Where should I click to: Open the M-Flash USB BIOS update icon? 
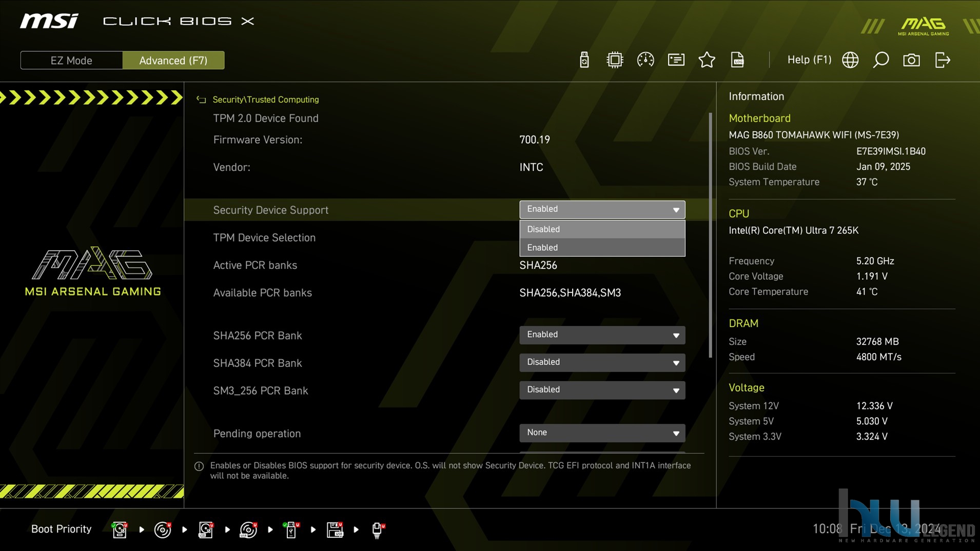point(584,60)
